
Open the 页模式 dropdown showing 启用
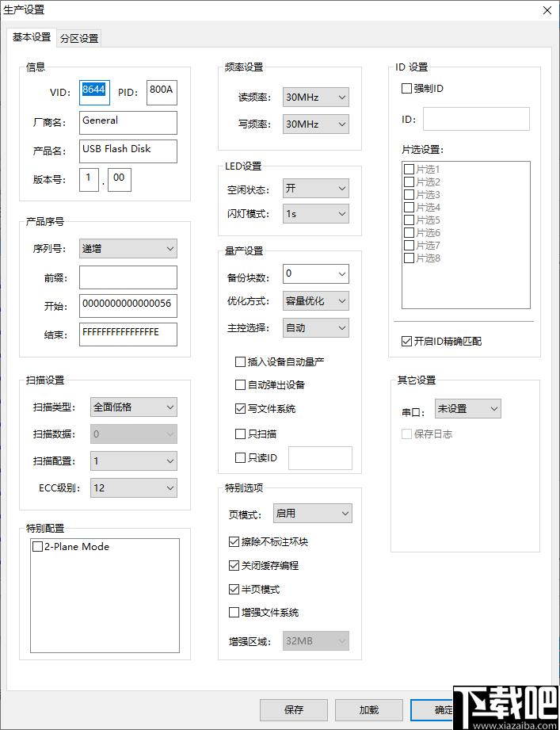point(312,514)
